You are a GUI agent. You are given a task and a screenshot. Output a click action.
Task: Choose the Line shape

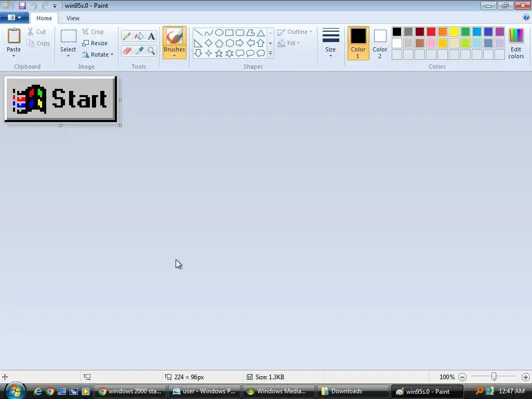pyautogui.click(x=198, y=33)
